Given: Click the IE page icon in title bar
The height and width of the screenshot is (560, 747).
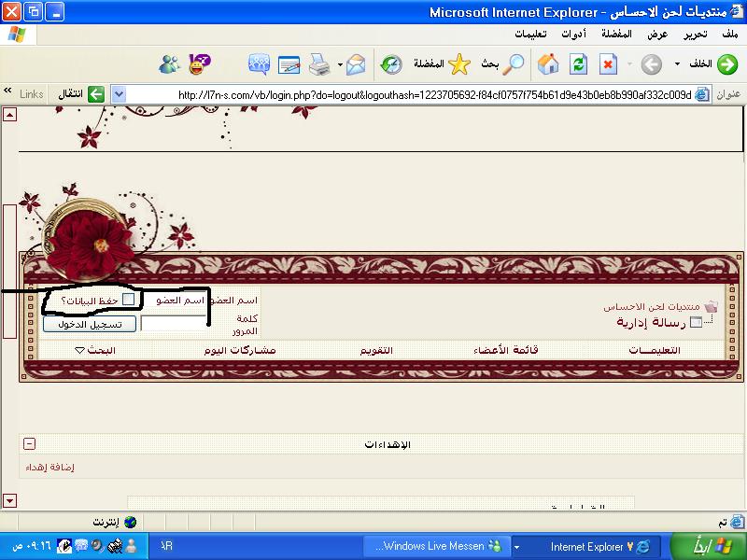Looking at the screenshot, I should tap(737, 11).
